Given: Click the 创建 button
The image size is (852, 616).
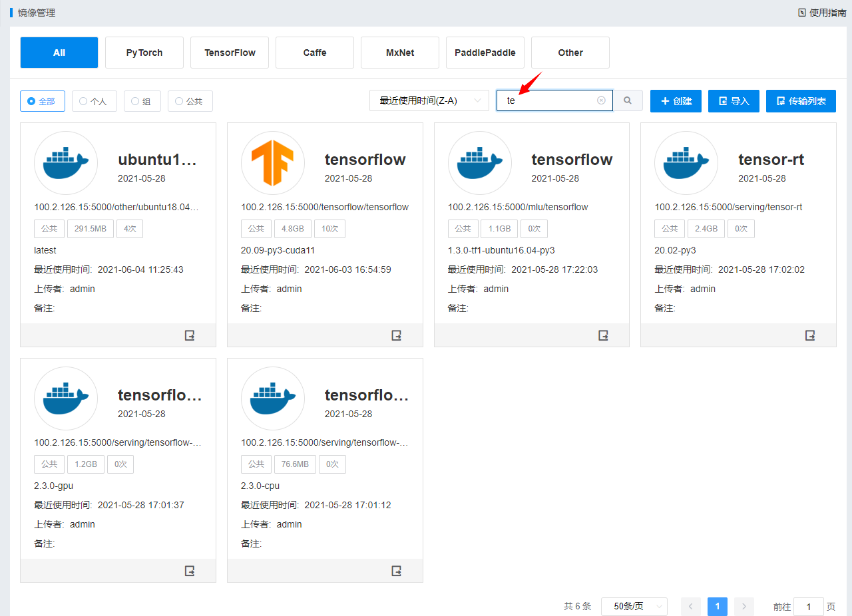Looking at the screenshot, I should coord(676,101).
